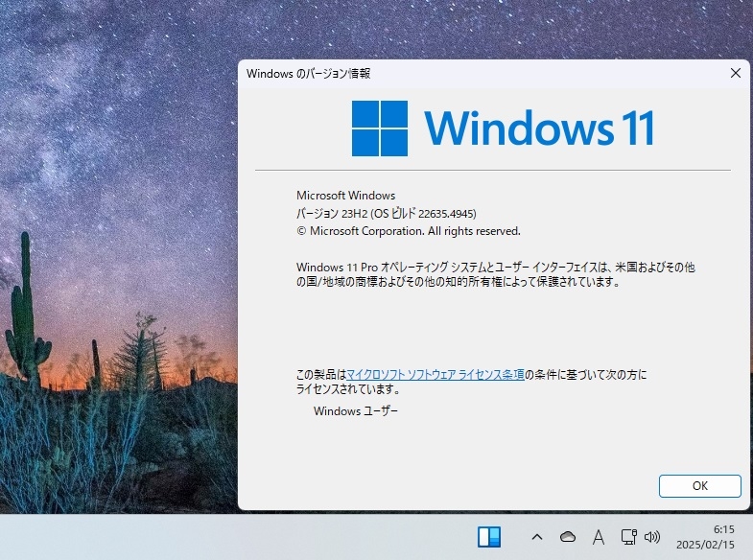This screenshot has height=560, width=753.
Task: Click the OK button in the version dialog
Action: [x=699, y=485]
